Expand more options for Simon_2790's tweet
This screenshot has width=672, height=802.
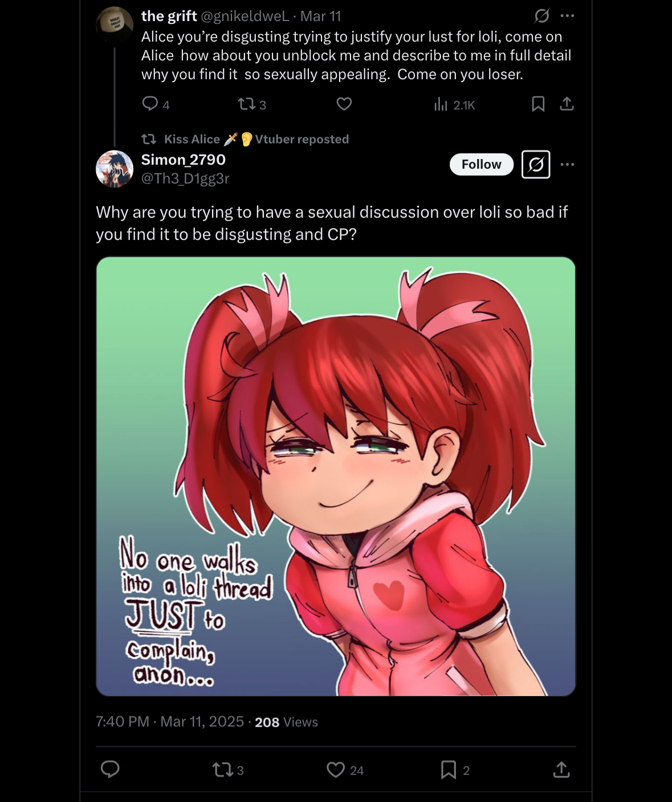point(567,164)
